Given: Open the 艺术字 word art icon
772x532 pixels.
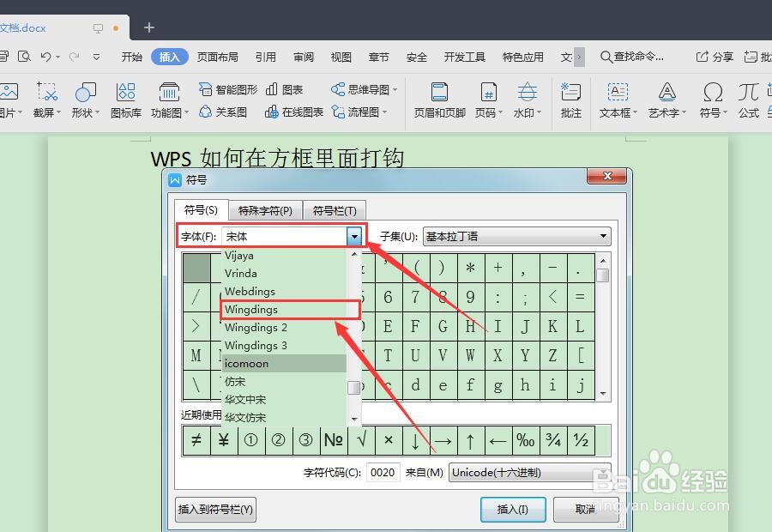Looking at the screenshot, I should pyautogui.click(x=666, y=92).
